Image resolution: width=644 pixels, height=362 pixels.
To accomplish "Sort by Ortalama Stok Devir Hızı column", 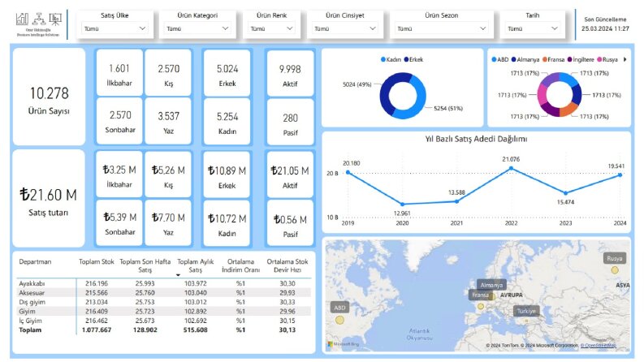I will click(287, 265).
